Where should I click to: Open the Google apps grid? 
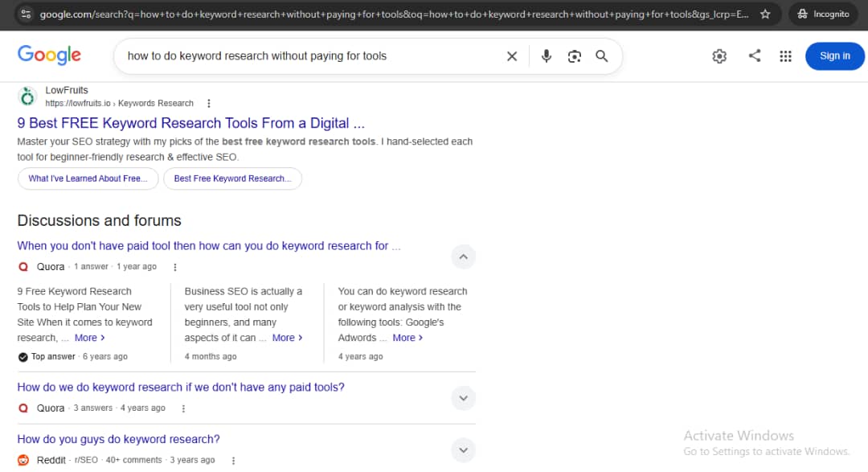tap(785, 56)
